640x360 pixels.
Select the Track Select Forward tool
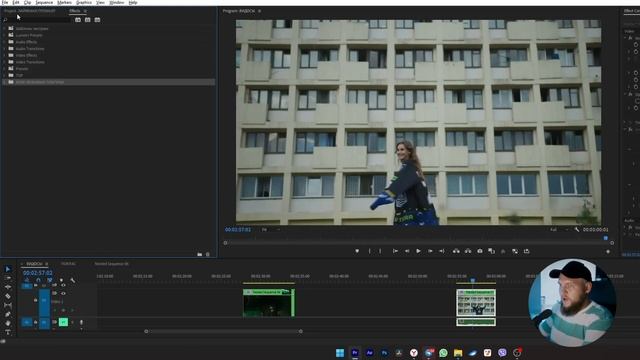tap(8, 278)
